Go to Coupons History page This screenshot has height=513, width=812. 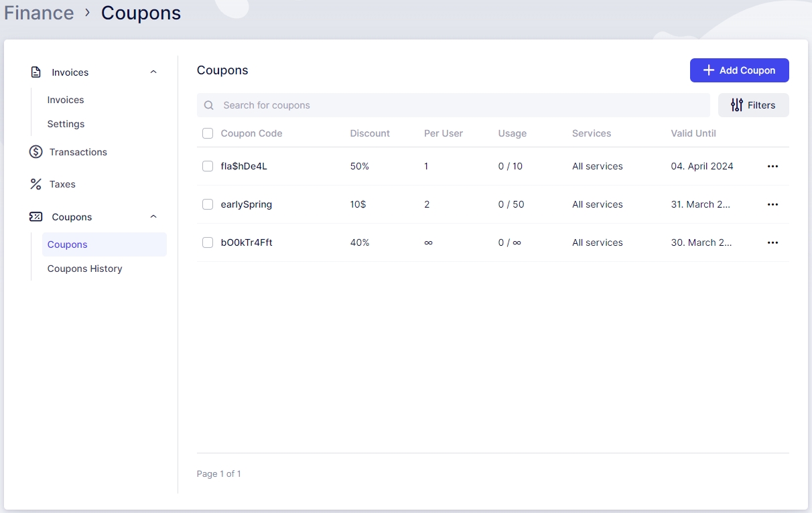click(84, 269)
